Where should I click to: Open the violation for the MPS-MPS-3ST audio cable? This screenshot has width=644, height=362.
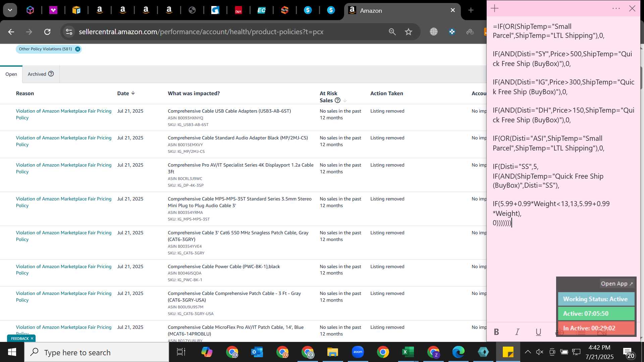[x=64, y=202]
